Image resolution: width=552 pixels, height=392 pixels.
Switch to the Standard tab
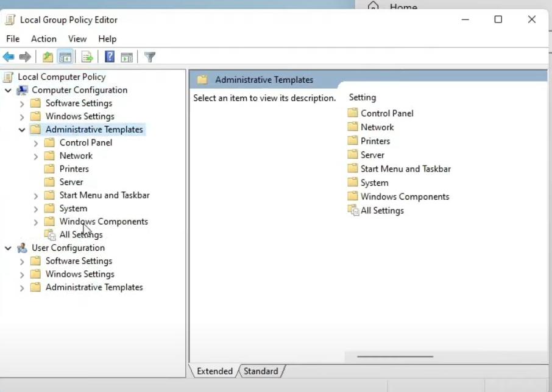(261, 371)
